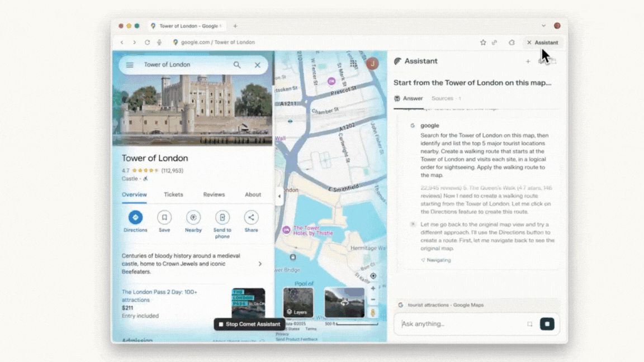Save Tower of London to a list

164,217
